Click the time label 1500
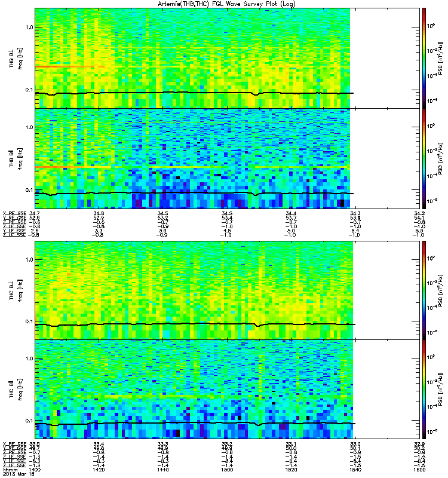The width and height of the screenshot is (448, 478). [227, 470]
